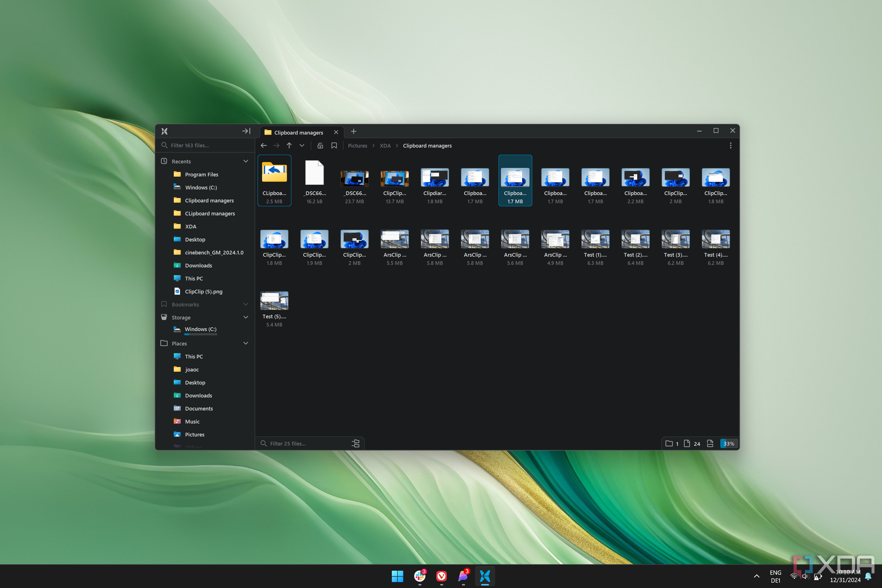This screenshot has height=588, width=882.
Task: Collapse the Recents section in sidebar
Action: coord(245,161)
